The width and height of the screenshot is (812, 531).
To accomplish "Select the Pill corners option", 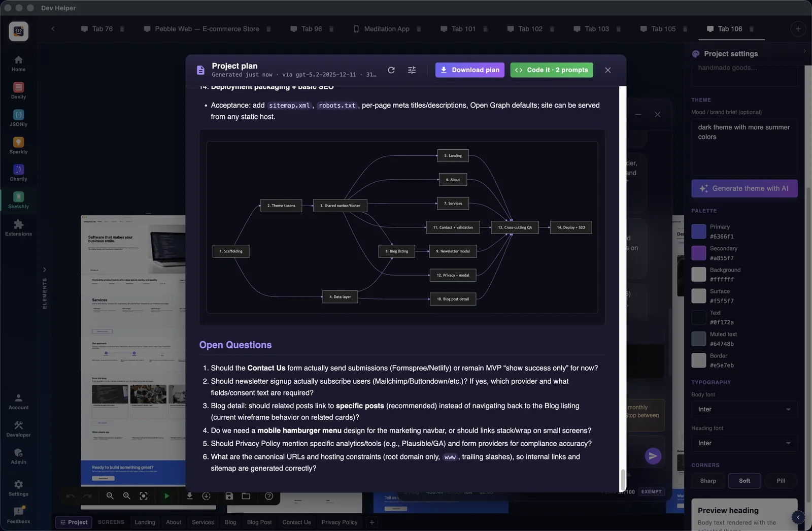I will click(x=781, y=481).
